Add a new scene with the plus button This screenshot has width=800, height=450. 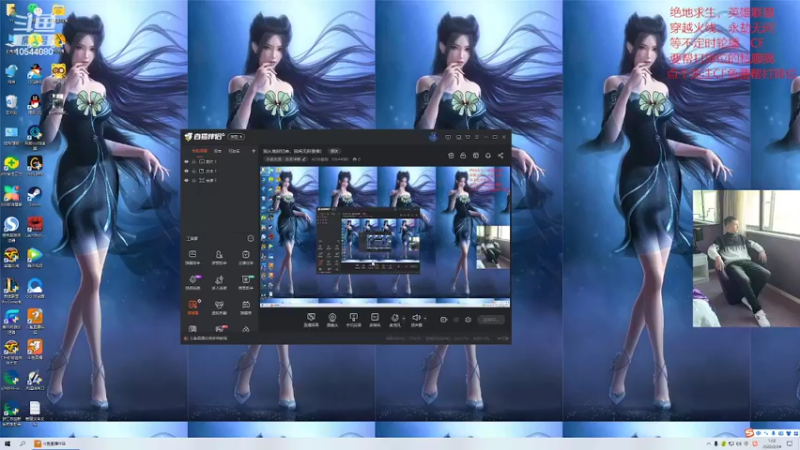tap(254, 151)
